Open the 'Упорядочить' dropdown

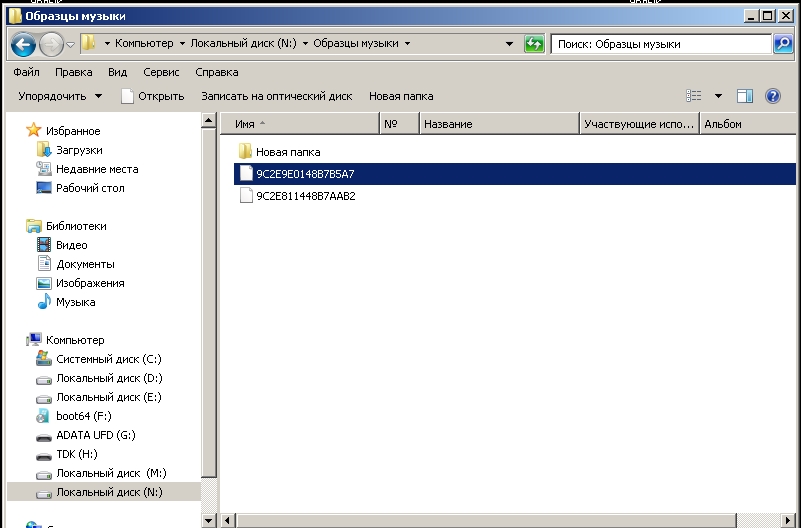point(60,96)
